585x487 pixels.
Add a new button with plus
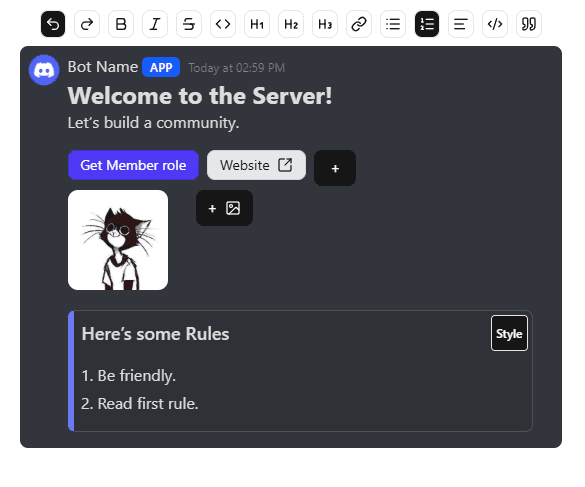point(335,168)
